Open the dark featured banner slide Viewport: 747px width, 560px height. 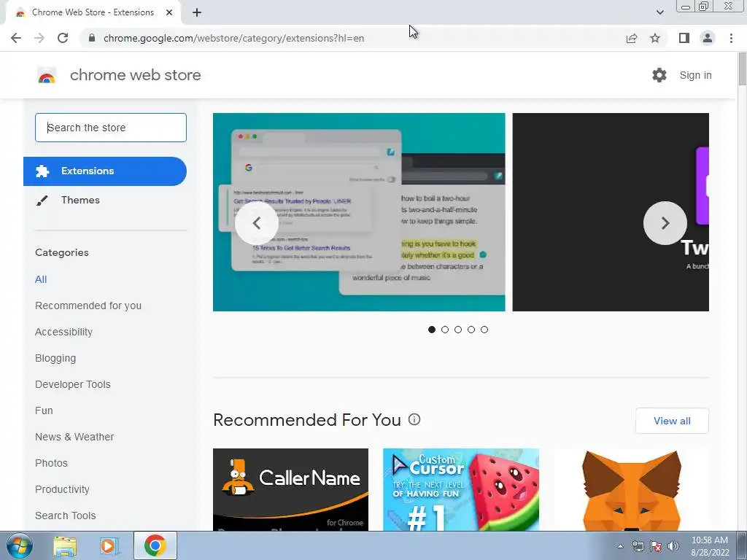pyautogui.click(x=611, y=212)
